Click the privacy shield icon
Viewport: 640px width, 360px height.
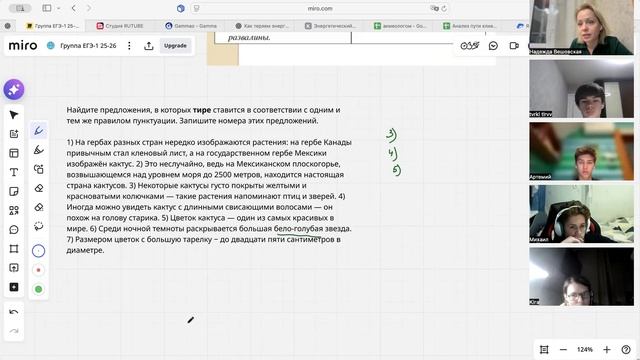point(180,8)
